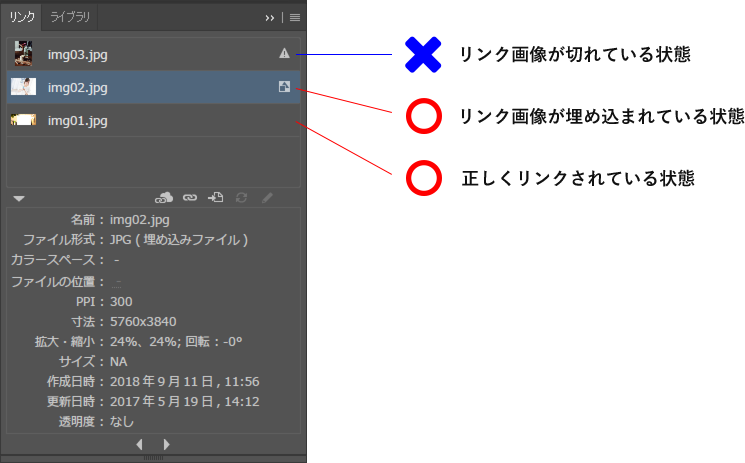This screenshot has height=463, width=745.
Task: Click the panel bottom resize grip
Action: pyautogui.click(x=153, y=457)
